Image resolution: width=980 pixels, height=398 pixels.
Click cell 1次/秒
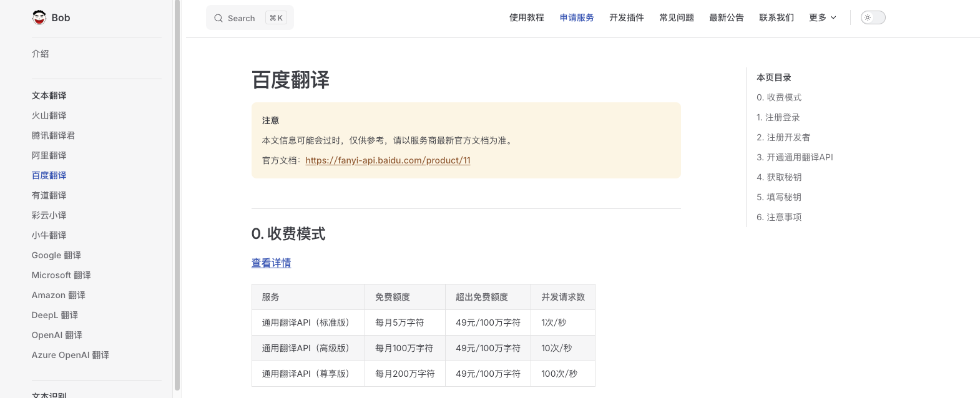coord(563,323)
